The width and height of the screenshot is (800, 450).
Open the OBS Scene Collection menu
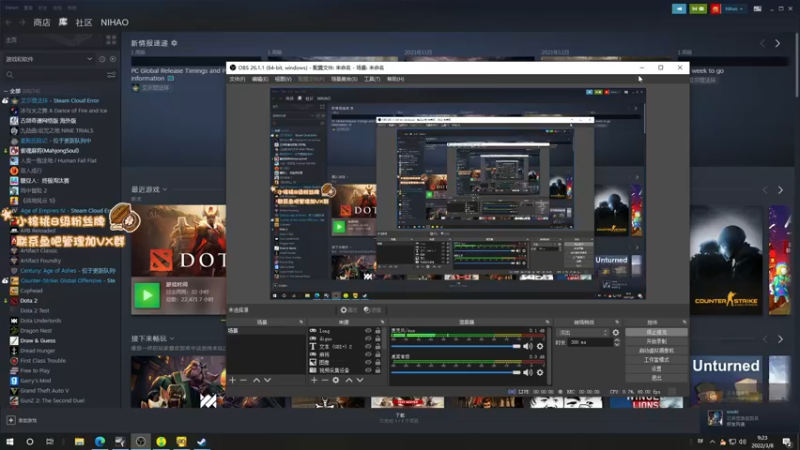tap(344, 79)
